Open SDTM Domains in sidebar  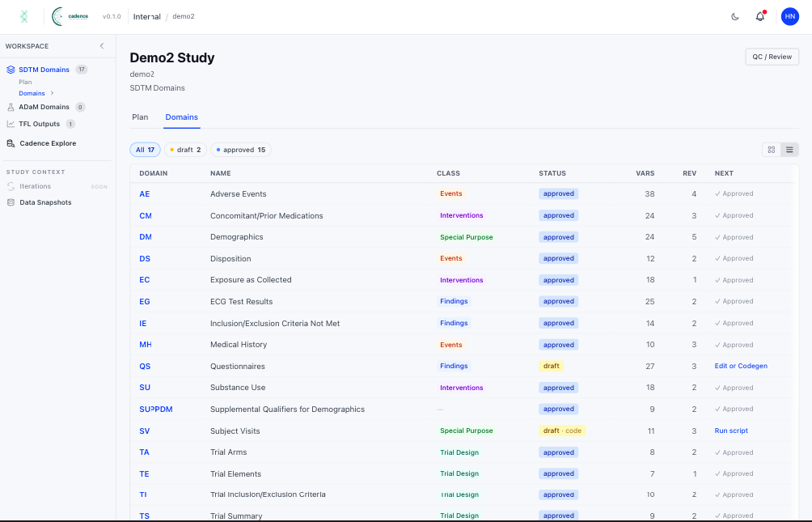[44, 70]
